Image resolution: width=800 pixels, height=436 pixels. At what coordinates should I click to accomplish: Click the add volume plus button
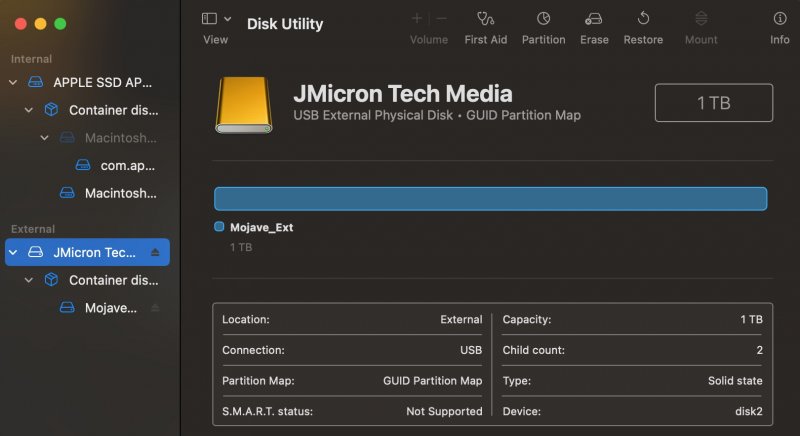coord(417,19)
